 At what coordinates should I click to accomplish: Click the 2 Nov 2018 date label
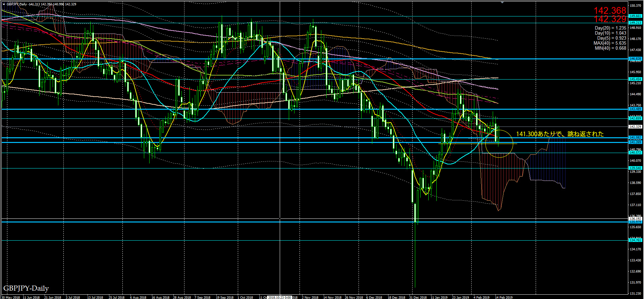pyautogui.click(x=310, y=297)
